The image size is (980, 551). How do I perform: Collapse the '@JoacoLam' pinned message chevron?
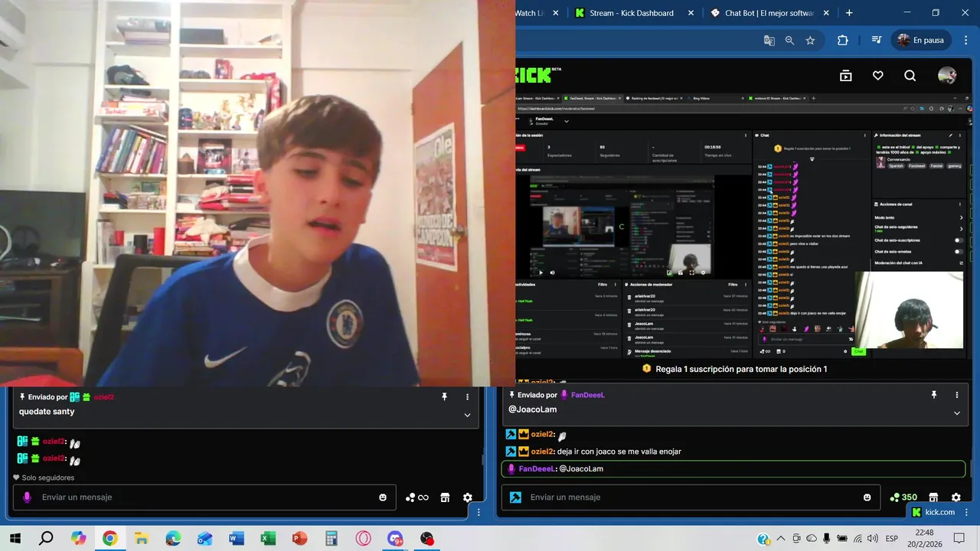(956, 413)
